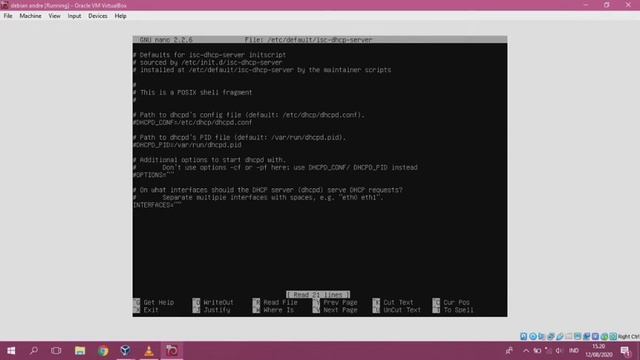Open the Windows Start menu
This screenshot has width=640, height=360.
11,351
